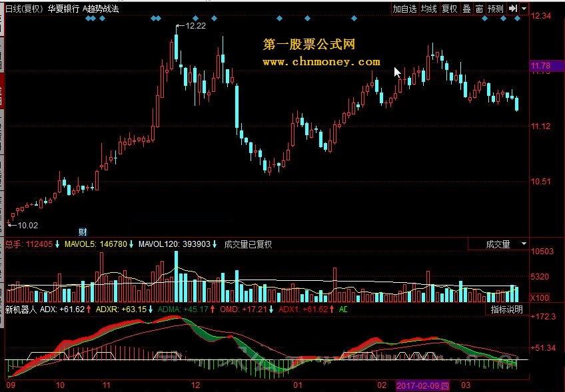
Task: Click the rightmost blue diamond info marker
Action: pyautogui.click(x=518, y=18)
